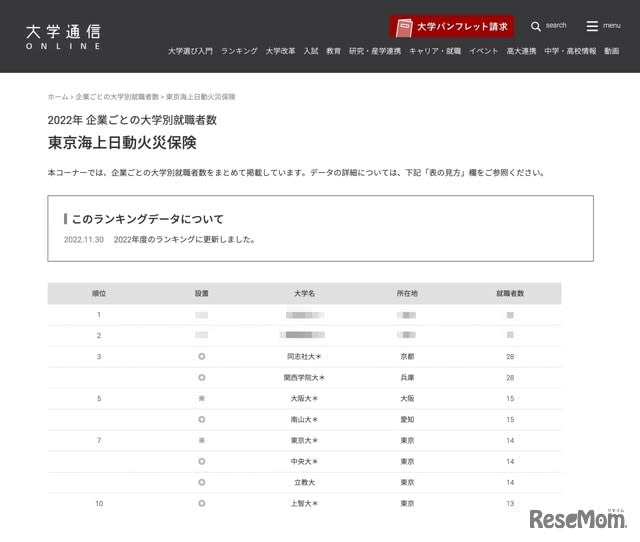Click the 大学通信 ONLINE site logo

pos(63,37)
